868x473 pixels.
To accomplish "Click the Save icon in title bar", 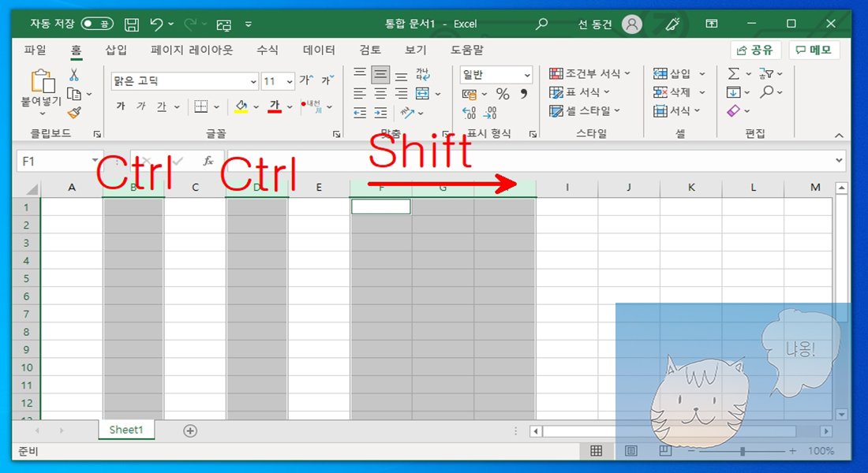I will click(x=131, y=24).
